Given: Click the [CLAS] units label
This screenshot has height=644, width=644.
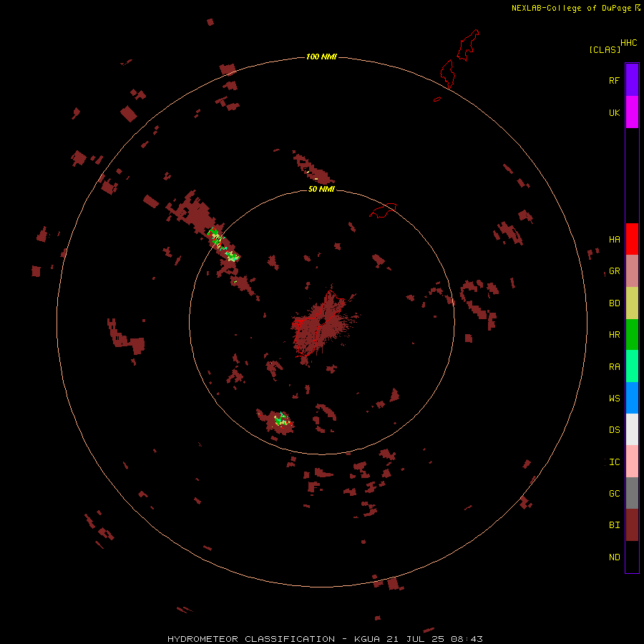Looking at the screenshot, I should [605, 49].
